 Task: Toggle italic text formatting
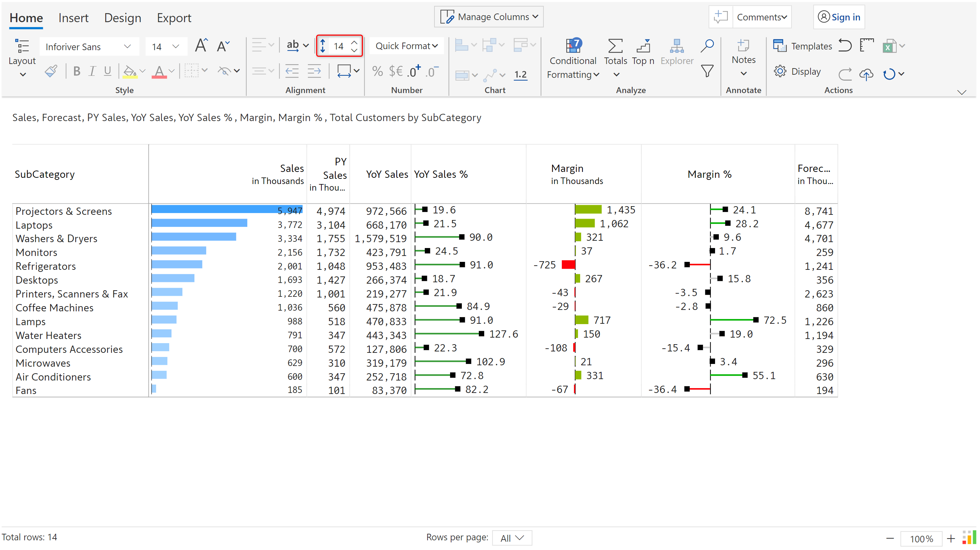92,71
